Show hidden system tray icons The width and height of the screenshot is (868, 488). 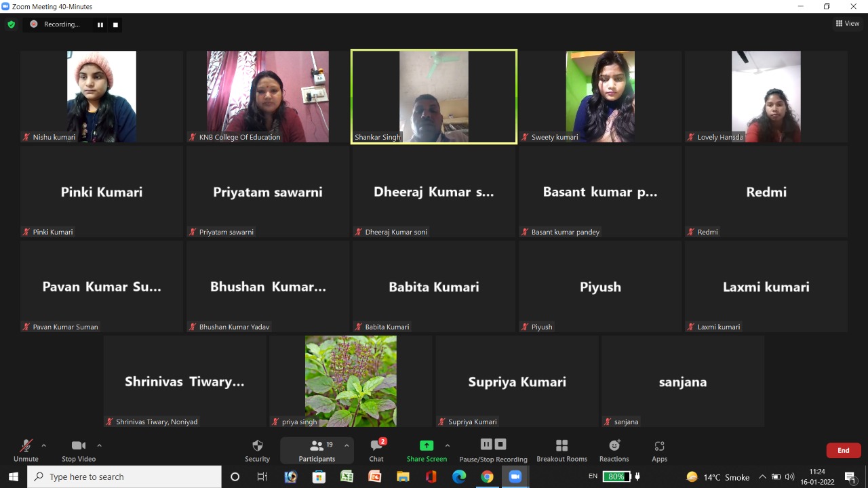click(762, 476)
